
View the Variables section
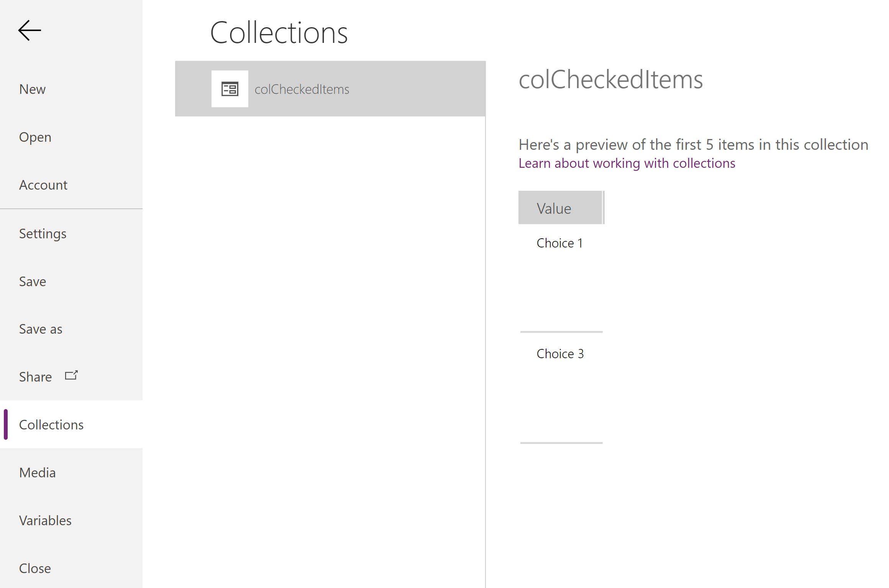coord(45,520)
